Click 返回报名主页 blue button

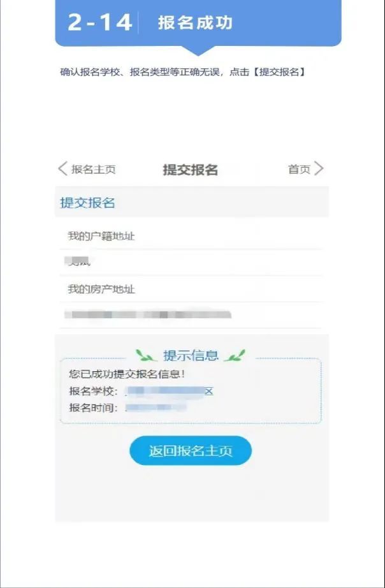191,450
